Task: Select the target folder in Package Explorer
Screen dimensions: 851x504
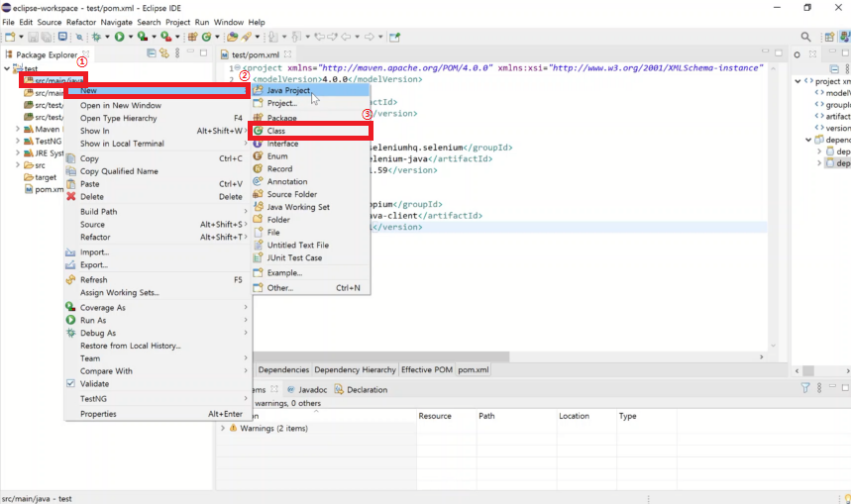Action: (x=41, y=177)
